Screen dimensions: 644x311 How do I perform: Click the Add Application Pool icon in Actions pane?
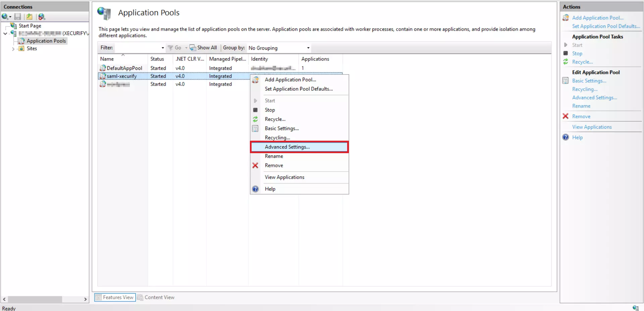[x=566, y=17]
